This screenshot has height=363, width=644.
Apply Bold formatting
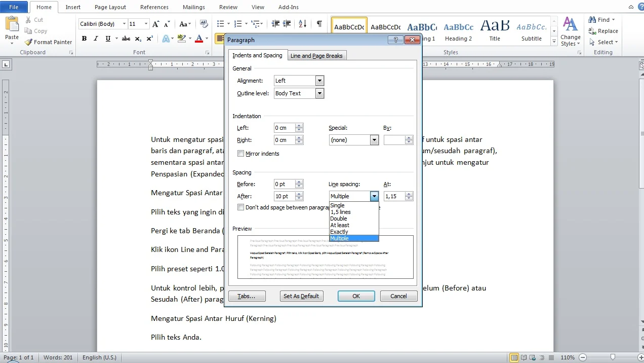84,39
